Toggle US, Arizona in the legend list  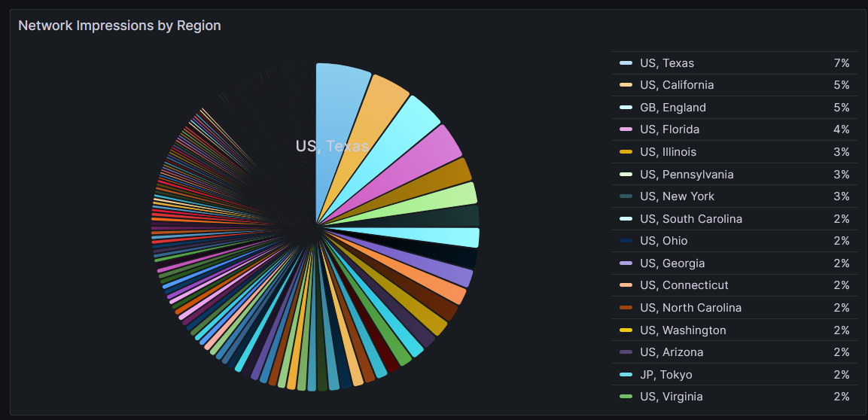tap(672, 352)
